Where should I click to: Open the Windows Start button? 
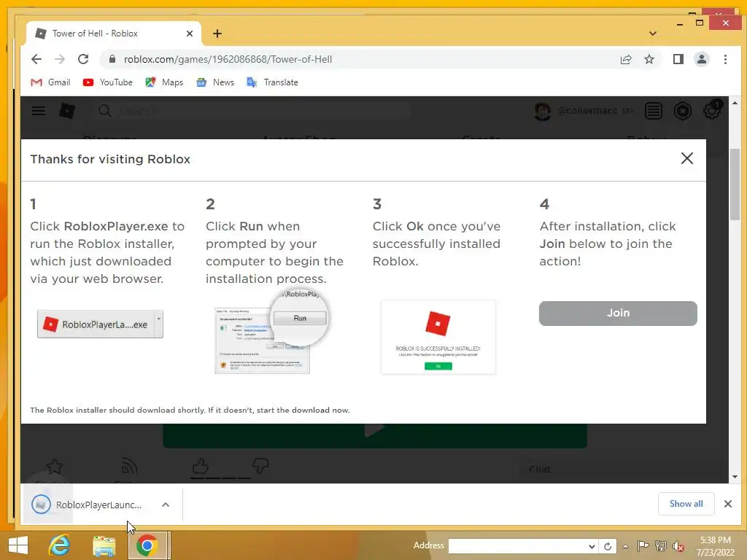point(18,545)
